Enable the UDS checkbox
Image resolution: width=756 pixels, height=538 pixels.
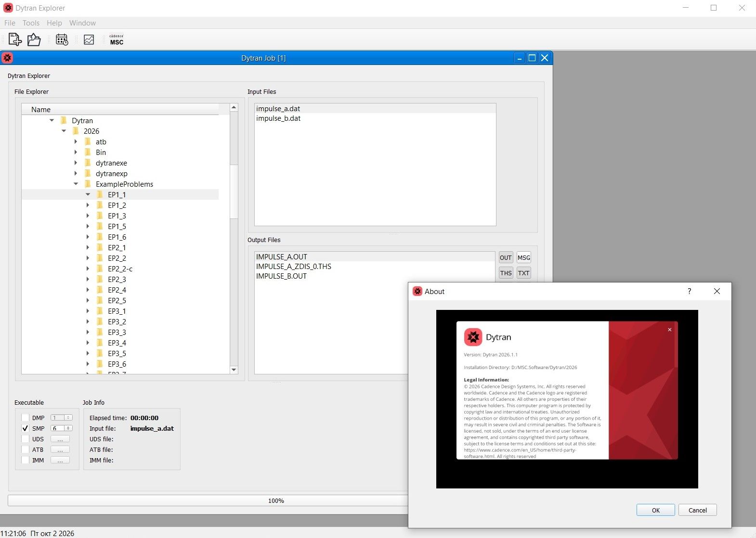pyautogui.click(x=26, y=439)
